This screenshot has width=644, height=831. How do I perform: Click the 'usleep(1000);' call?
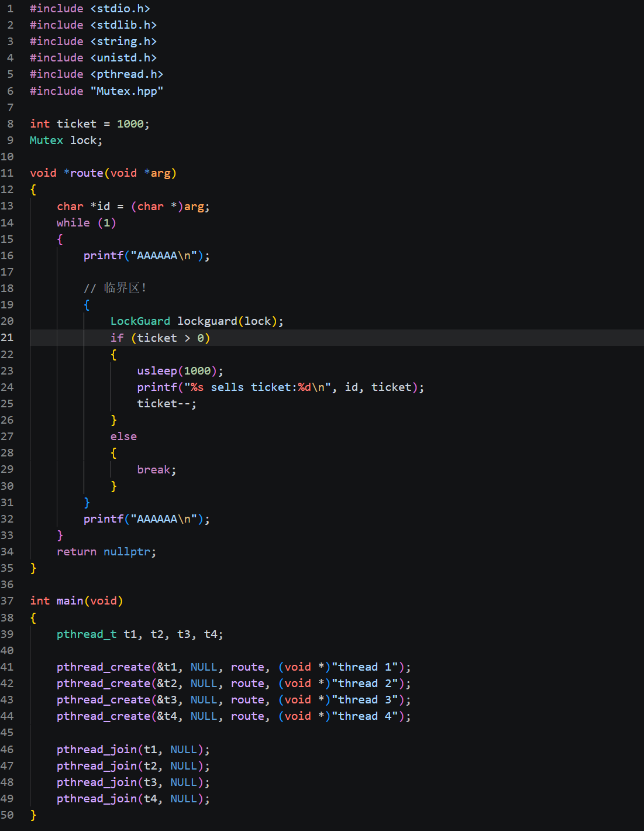pyautogui.click(x=180, y=371)
